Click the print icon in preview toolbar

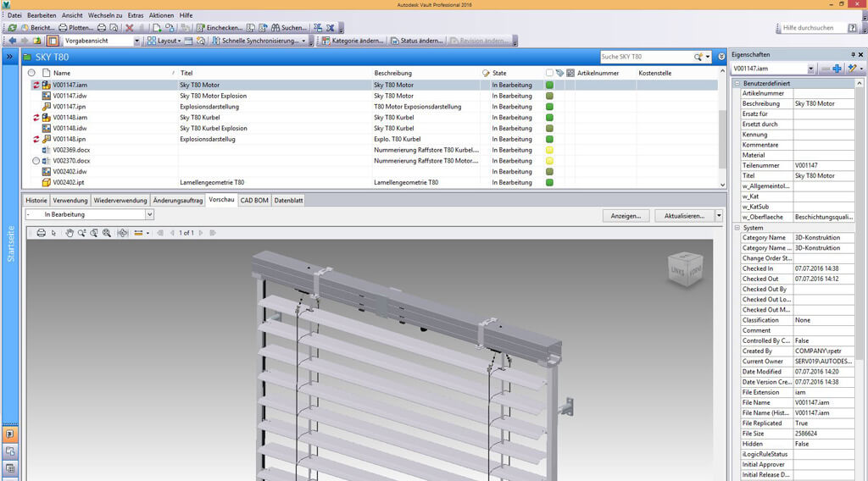coord(41,233)
